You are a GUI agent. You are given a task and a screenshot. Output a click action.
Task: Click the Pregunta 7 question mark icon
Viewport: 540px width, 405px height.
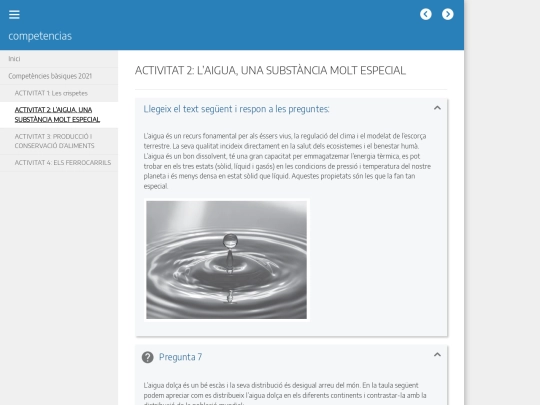pos(147,357)
